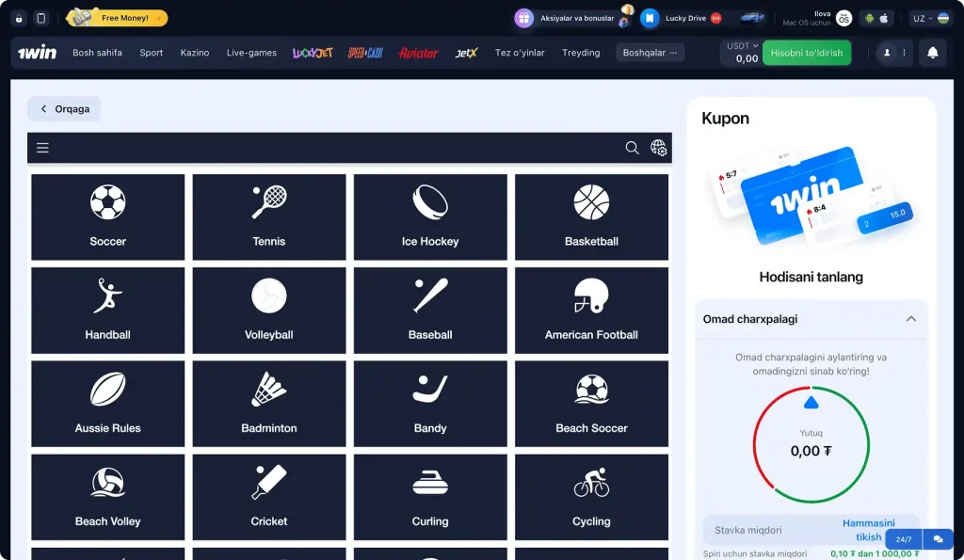964x560 pixels.
Task: Expand the Boshqalar more menu
Action: click(x=650, y=53)
